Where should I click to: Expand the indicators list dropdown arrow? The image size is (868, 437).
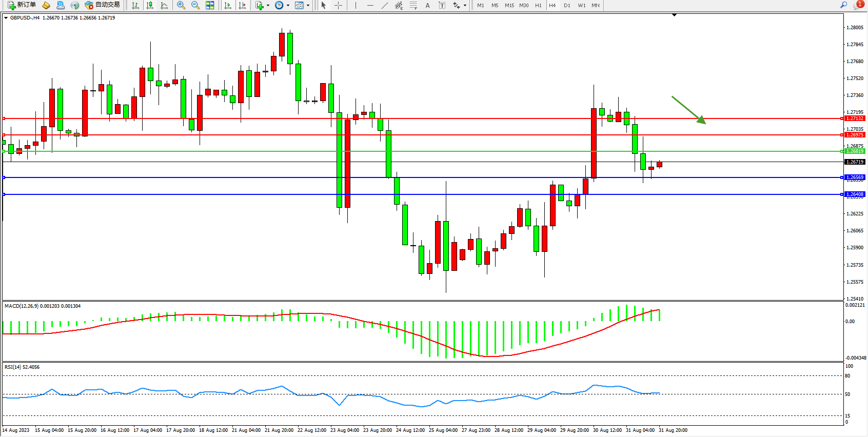[x=268, y=6]
